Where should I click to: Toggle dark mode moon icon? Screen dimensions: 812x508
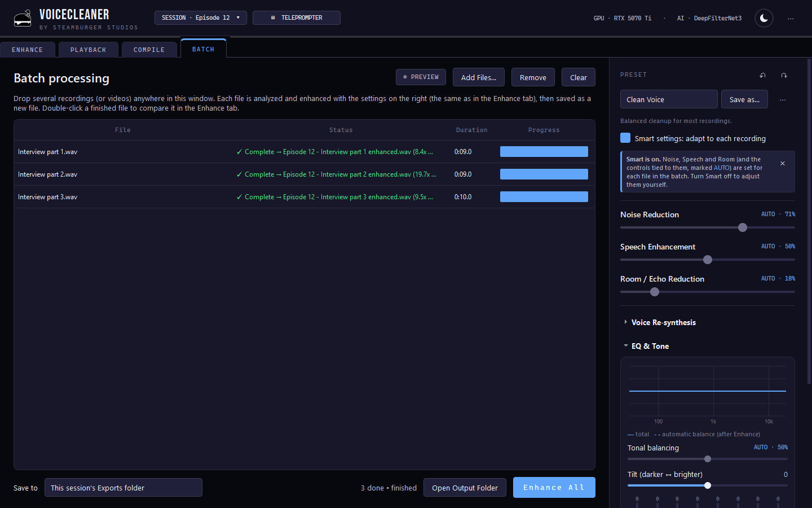[x=764, y=18]
